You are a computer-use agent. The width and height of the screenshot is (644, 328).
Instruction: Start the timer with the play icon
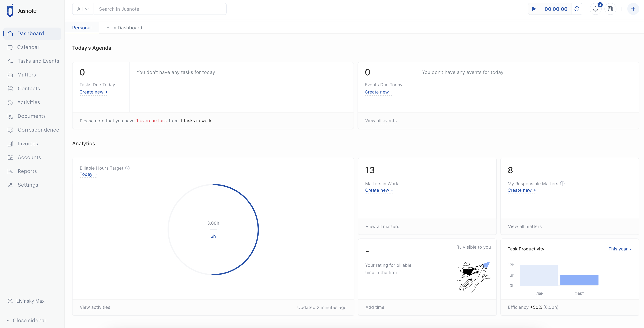pyautogui.click(x=534, y=9)
